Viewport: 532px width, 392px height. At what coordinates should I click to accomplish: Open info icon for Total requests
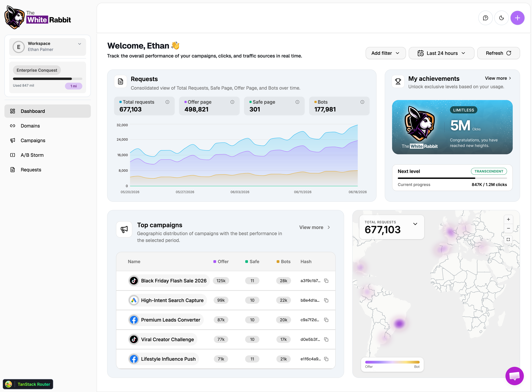click(167, 102)
